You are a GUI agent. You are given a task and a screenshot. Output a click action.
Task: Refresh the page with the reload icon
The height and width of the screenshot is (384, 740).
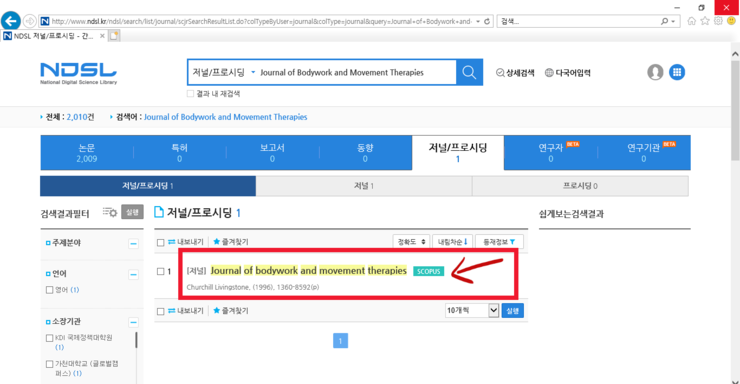(x=487, y=21)
